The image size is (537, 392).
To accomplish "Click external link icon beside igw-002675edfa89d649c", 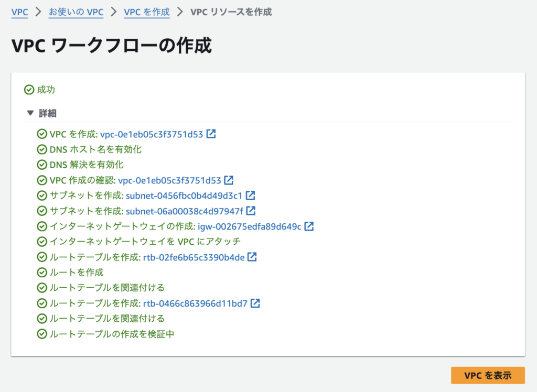I will [309, 226].
